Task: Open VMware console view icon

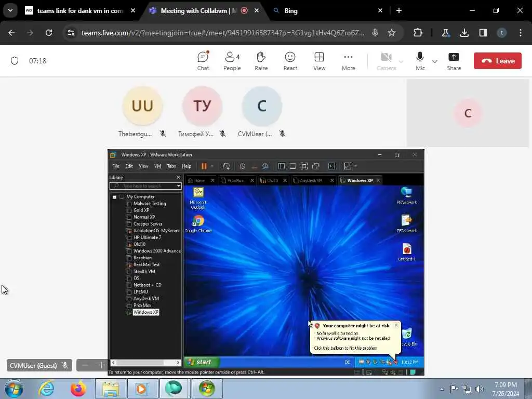Action: 331,166
